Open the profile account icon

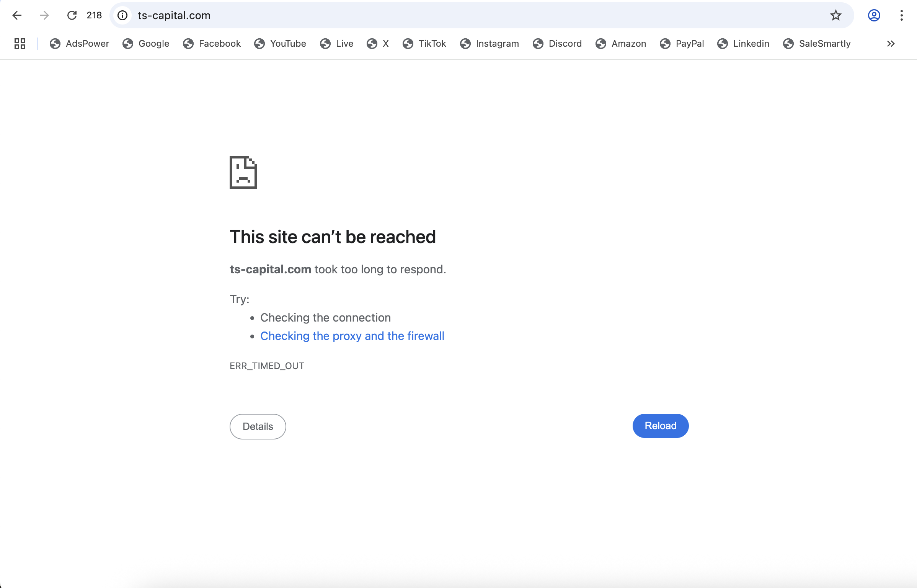[x=874, y=15]
